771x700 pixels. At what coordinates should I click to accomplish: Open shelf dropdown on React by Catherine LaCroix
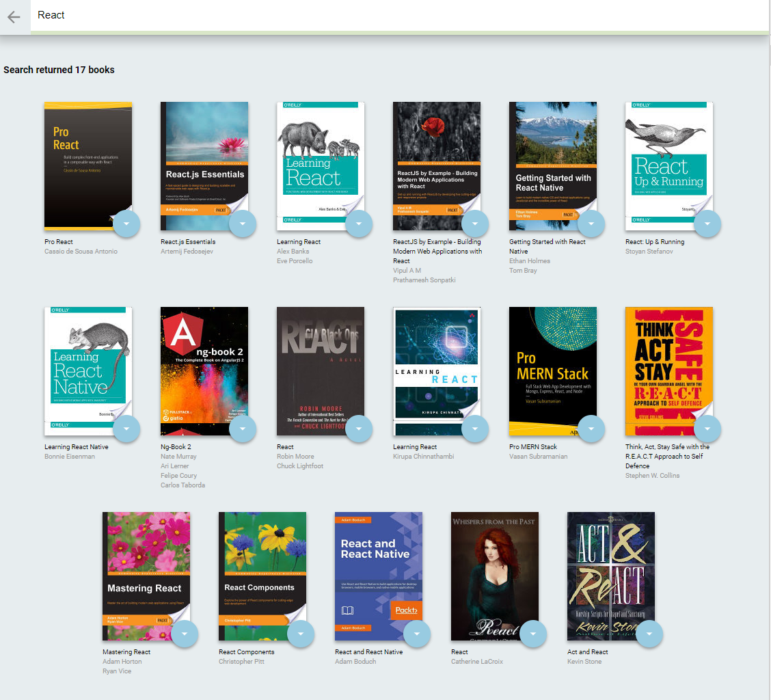pyautogui.click(x=533, y=634)
